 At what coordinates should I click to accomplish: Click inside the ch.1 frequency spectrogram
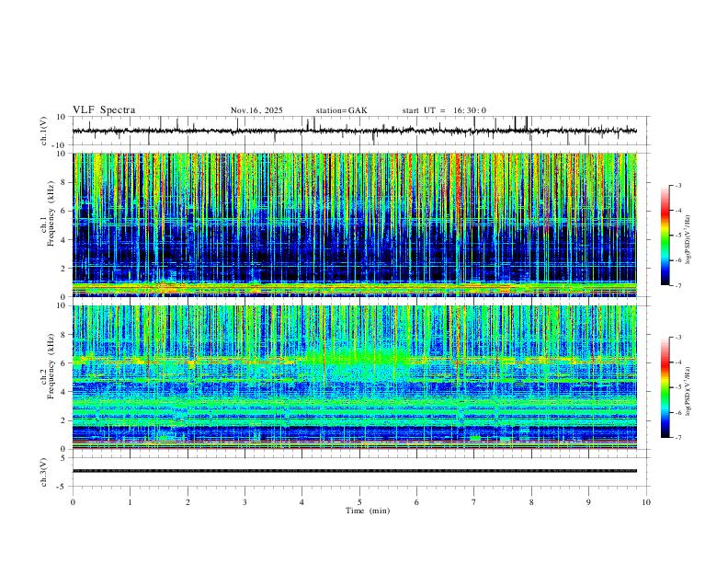pyautogui.click(x=355, y=224)
